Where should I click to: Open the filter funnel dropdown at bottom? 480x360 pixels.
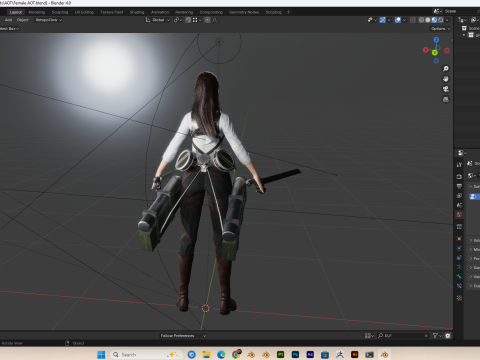[436, 336]
